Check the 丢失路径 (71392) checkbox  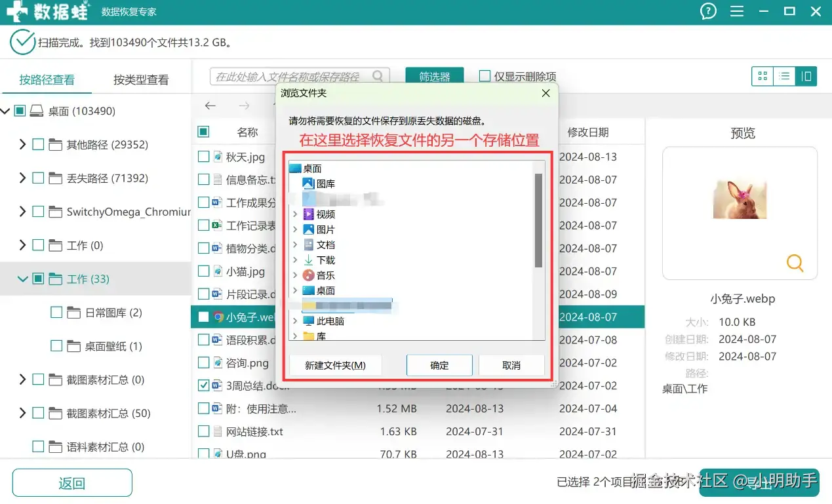point(38,178)
